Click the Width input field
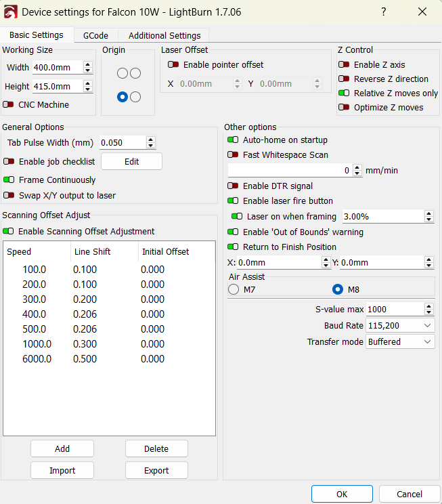 [58, 67]
